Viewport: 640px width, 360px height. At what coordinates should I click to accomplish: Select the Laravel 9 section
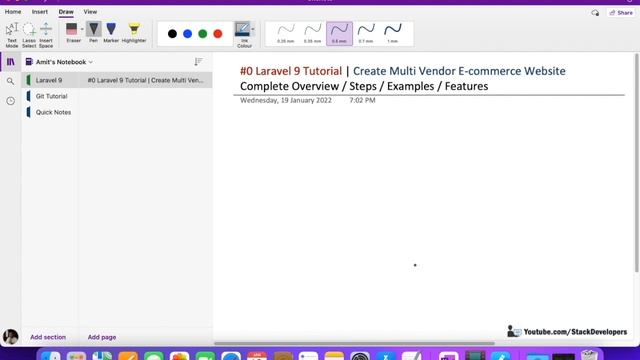click(x=50, y=80)
